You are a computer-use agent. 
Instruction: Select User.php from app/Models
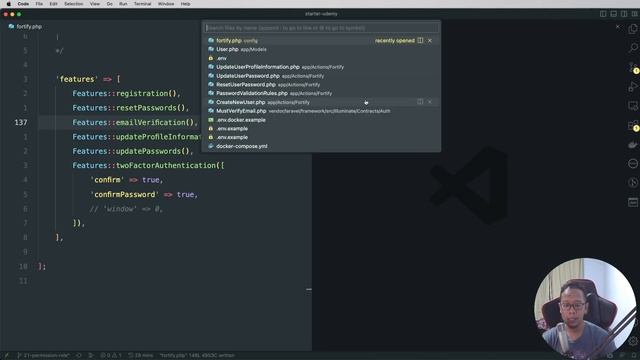(x=321, y=49)
